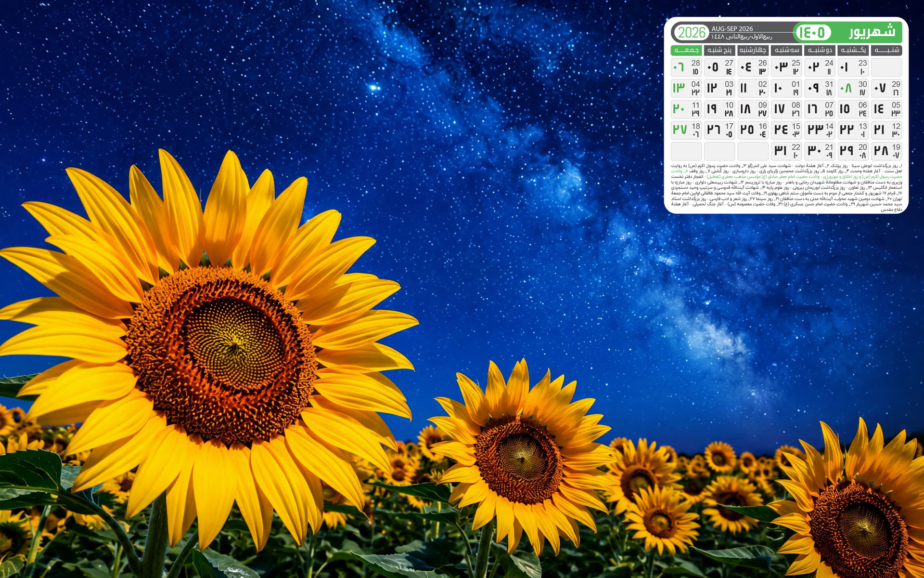Screen dimensions: 924x578
Task: Select the note text آغاز جنگ تحمیلی
Action: (707, 204)
